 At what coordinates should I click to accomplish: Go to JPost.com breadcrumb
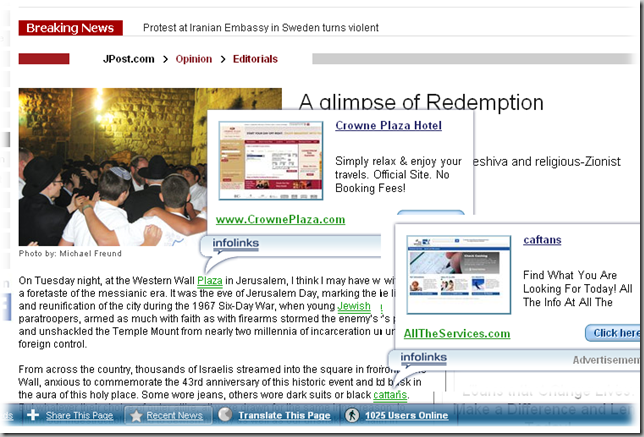[x=129, y=59]
